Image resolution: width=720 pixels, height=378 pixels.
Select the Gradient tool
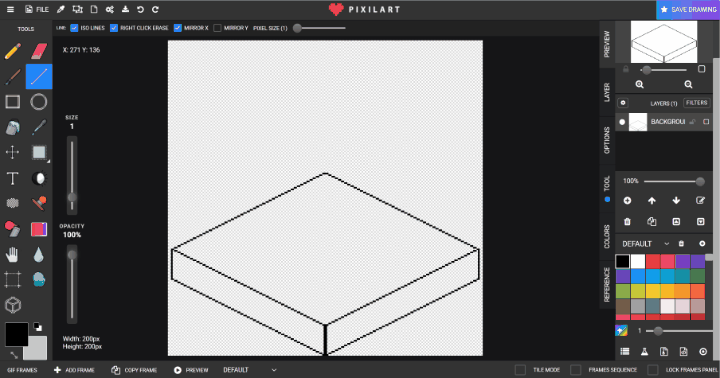click(x=39, y=229)
